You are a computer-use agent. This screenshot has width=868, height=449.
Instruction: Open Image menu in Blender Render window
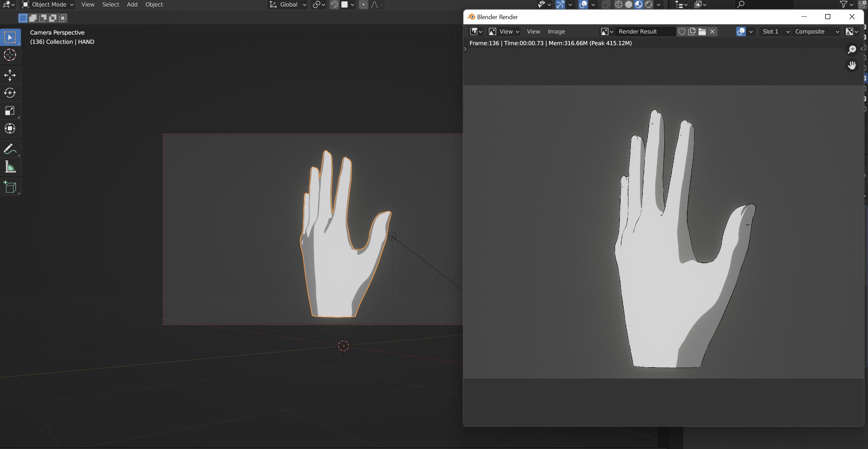point(556,31)
